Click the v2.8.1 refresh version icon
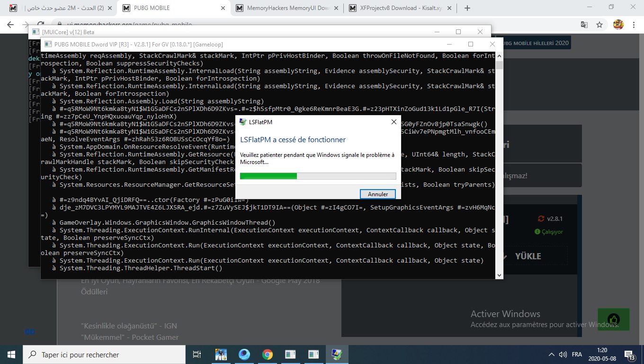 [541, 218]
